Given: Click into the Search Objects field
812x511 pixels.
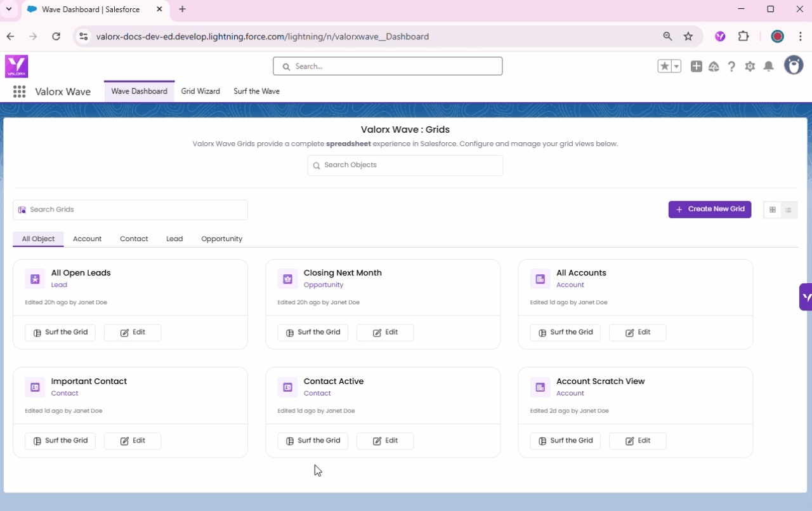Looking at the screenshot, I should coord(405,165).
